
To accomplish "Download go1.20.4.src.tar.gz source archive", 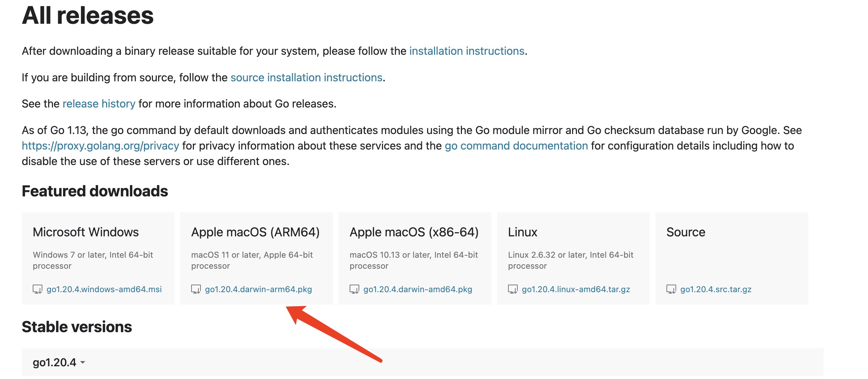I will (x=716, y=289).
